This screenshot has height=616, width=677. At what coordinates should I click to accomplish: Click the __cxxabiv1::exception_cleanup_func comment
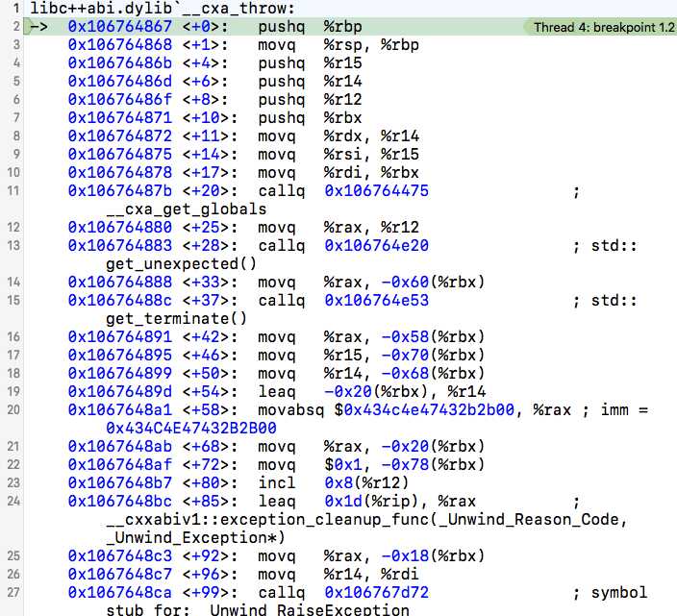[366, 519]
